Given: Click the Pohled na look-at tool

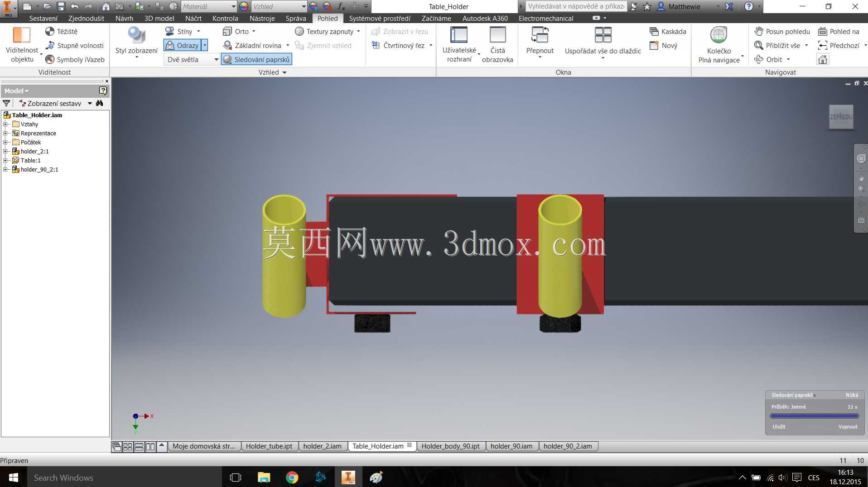Looking at the screenshot, I should [839, 31].
